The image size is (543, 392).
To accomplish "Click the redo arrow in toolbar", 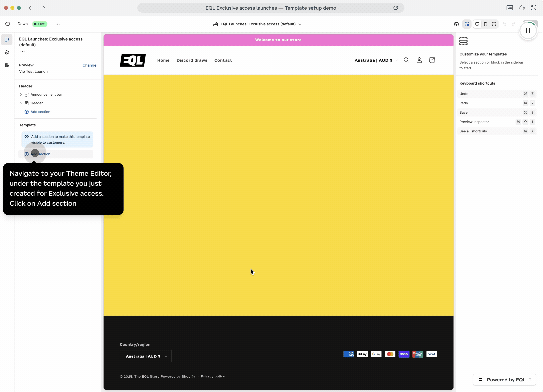I will click(513, 24).
